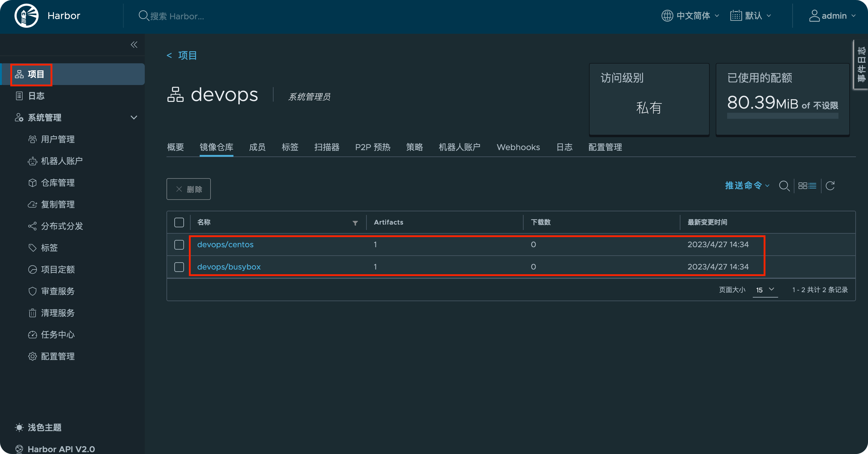Click the 配置管理 gear icon in sidebar
This screenshot has width=868, height=454.
(x=32, y=356)
